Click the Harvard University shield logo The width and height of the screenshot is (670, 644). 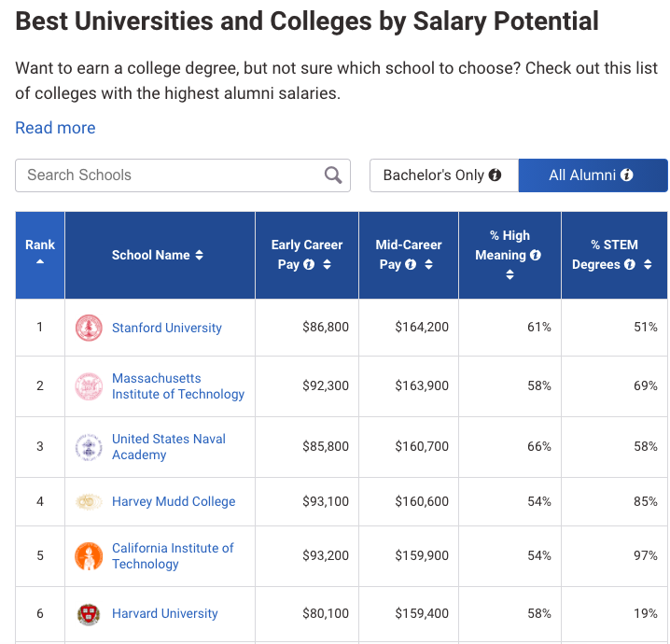89,614
